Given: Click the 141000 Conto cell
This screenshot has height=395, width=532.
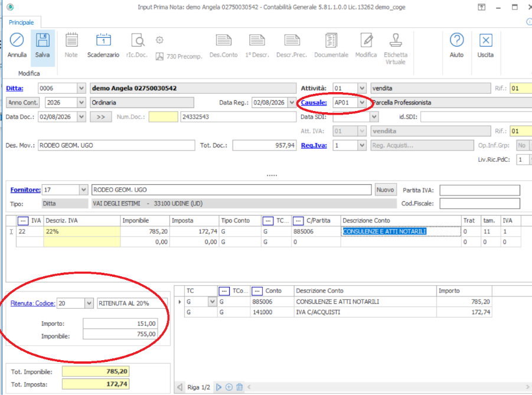Looking at the screenshot, I should (x=272, y=312).
